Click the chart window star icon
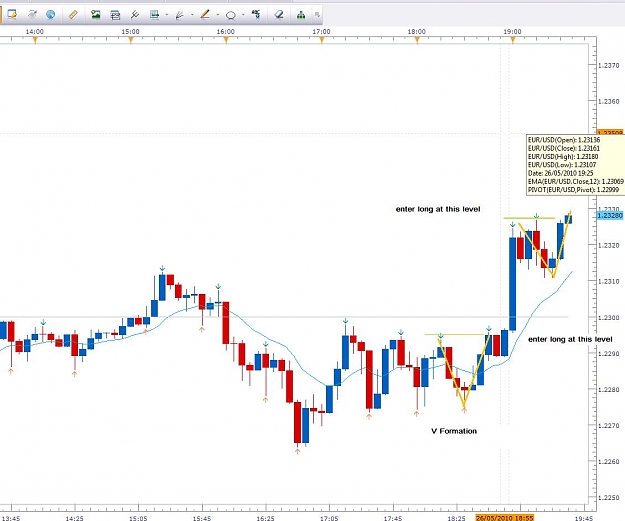 [12, 15]
